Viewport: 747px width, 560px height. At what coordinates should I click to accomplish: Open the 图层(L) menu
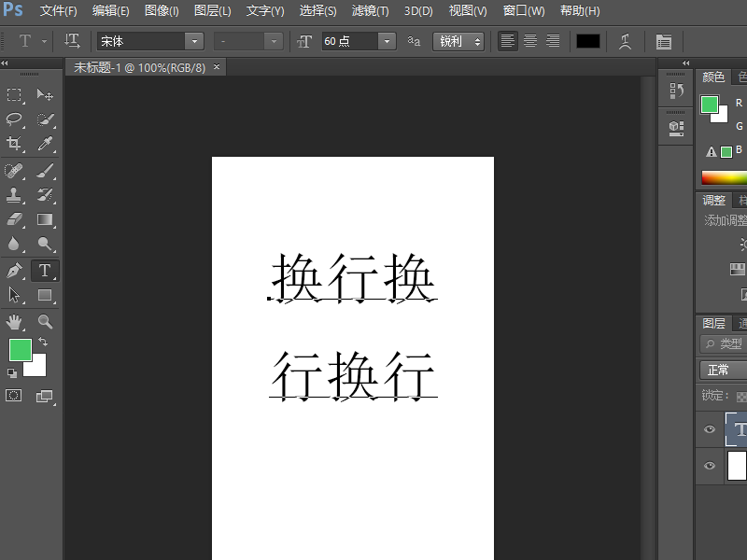tap(213, 10)
